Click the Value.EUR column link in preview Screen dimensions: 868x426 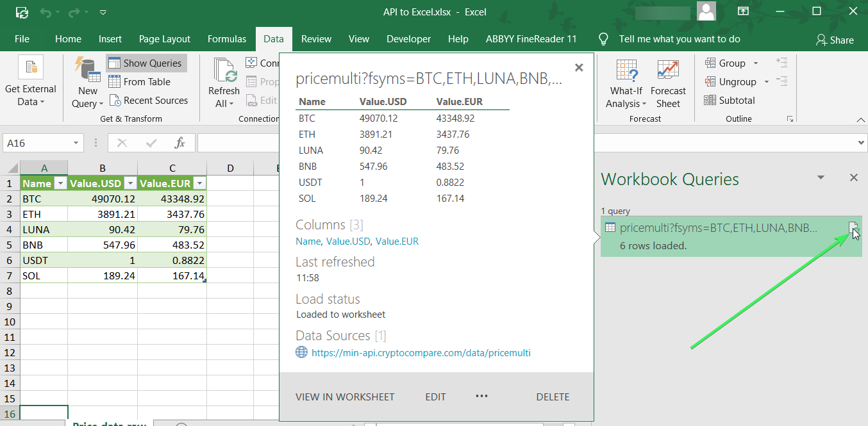point(397,242)
